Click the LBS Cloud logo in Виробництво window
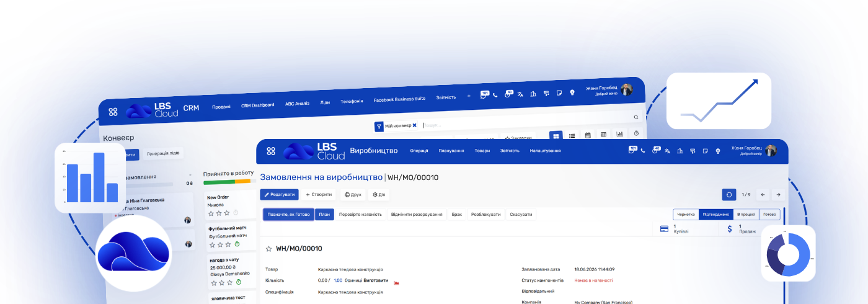The height and width of the screenshot is (304, 868). tap(314, 151)
